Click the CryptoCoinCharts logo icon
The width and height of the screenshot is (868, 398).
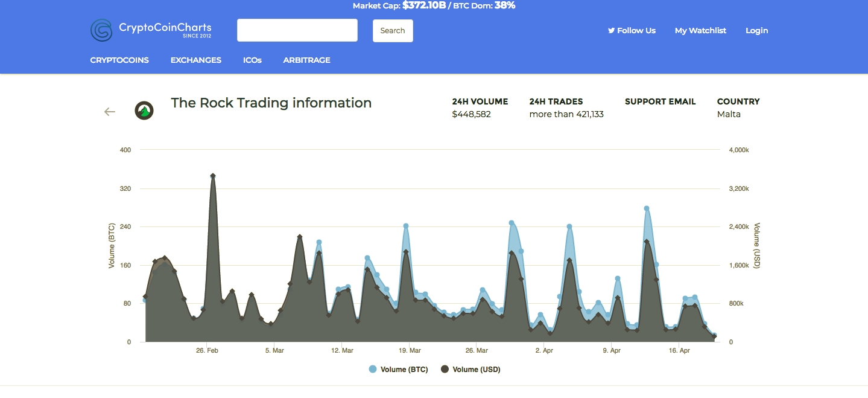click(101, 30)
